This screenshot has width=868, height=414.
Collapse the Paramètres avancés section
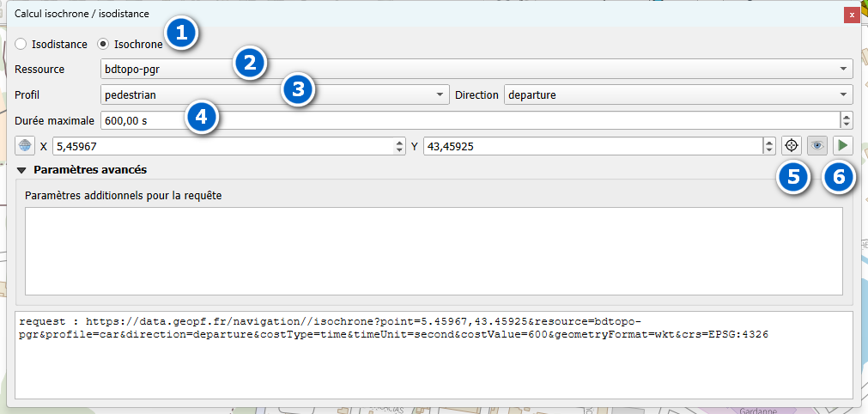tap(21, 170)
